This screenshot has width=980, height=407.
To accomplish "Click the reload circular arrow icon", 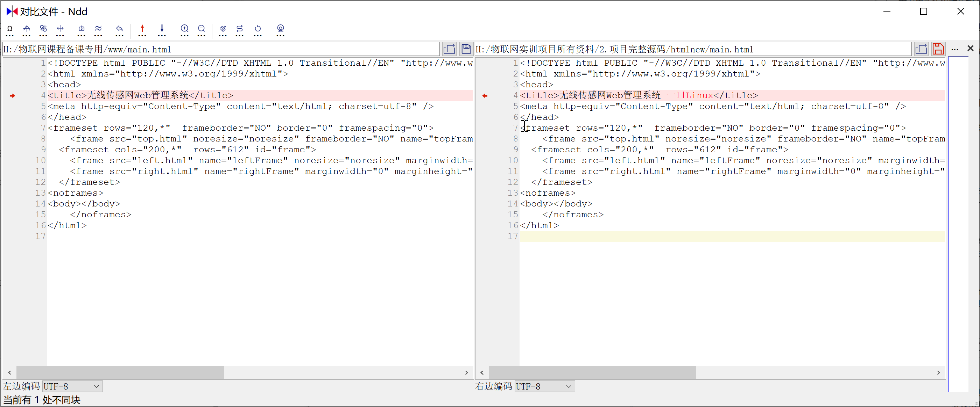I will pyautogui.click(x=258, y=29).
